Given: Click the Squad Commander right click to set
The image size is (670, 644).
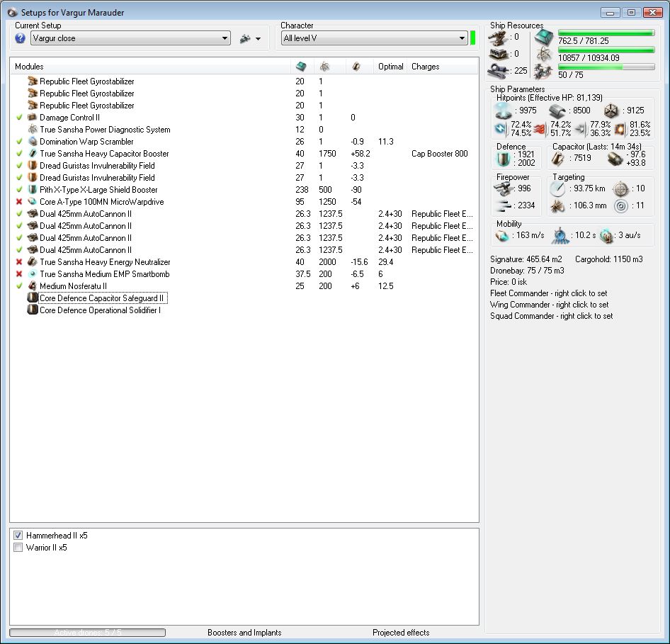Looking at the screenshot, I should [552, 316].
